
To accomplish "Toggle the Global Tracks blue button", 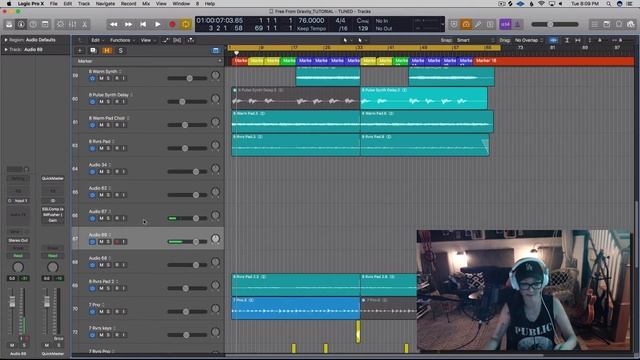I will coord(216,51).
